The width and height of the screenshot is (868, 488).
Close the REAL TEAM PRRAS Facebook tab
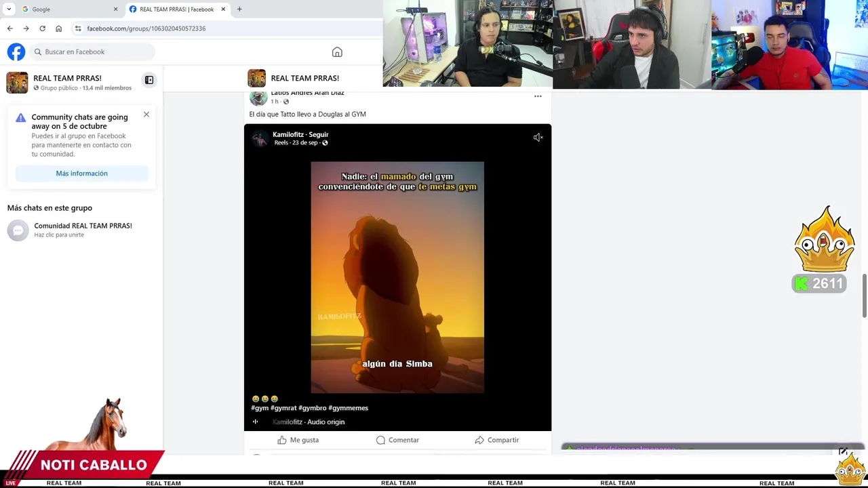point(223,9)
